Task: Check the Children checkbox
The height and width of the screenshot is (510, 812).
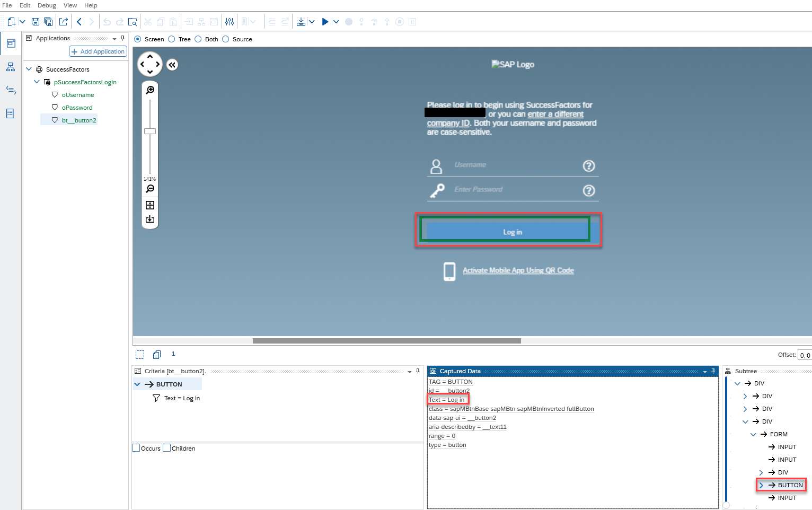Action: [x=166, y=448]
